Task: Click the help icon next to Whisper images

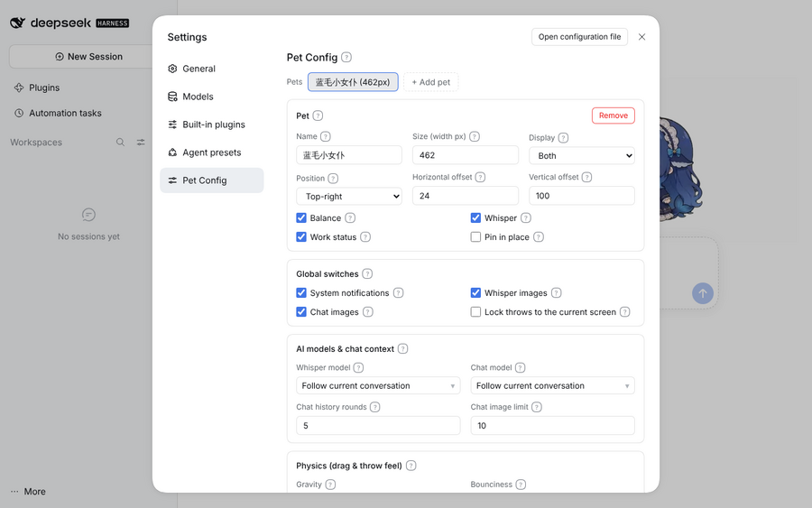Action: click(x=556, y=293)
